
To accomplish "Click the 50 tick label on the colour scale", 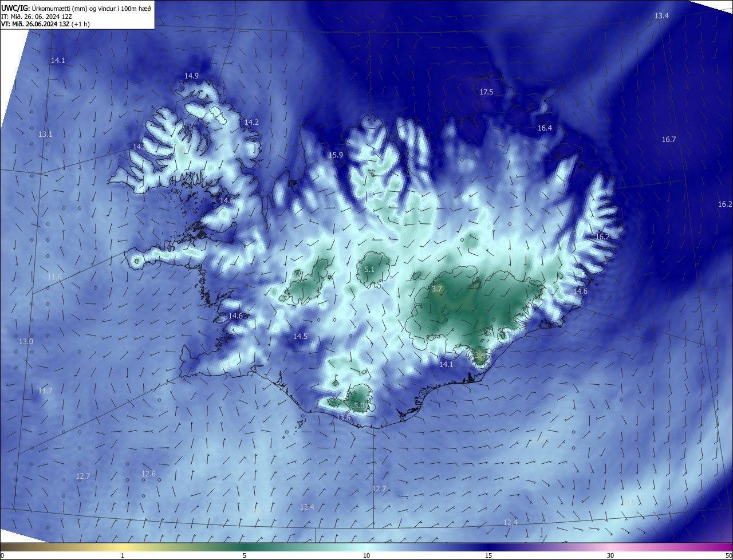I will coord(728,555).
